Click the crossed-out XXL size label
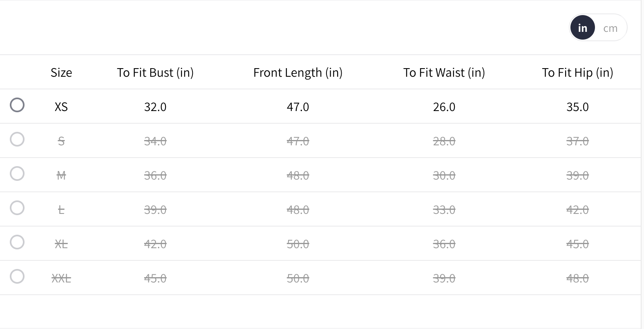 point(61,278)
